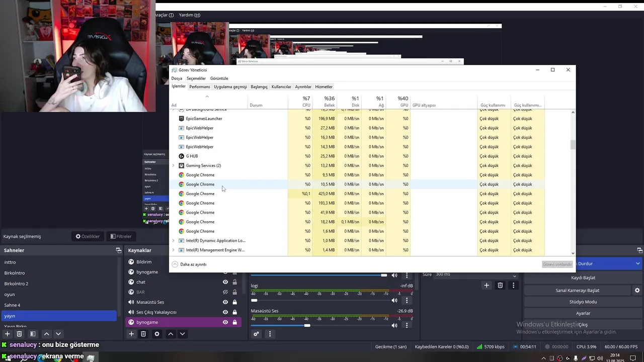The width and height of the screenshot is (644, 362).
Task: Collapse Task Manager with Daha az ayrıntı
Action: pos(189,264)
